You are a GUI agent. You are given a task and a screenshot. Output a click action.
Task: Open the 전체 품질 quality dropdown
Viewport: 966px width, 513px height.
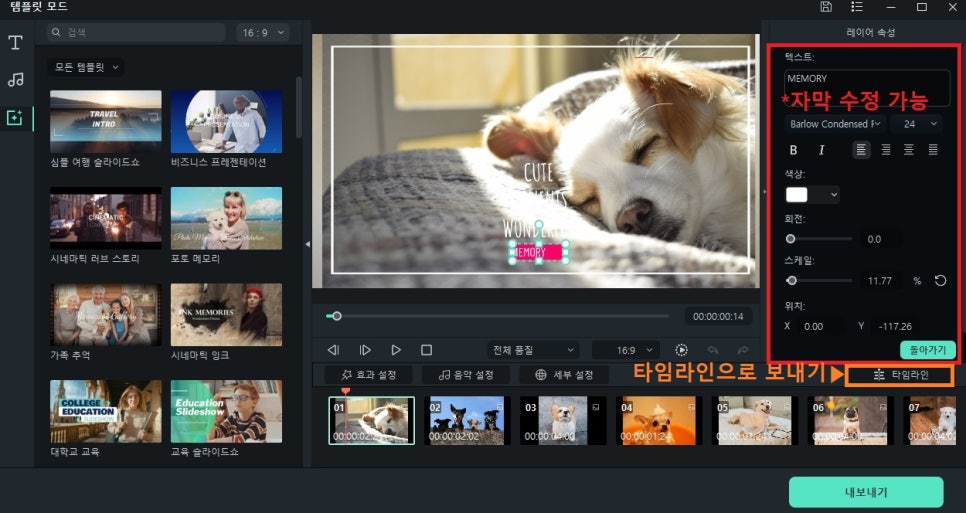click(533, 350)
